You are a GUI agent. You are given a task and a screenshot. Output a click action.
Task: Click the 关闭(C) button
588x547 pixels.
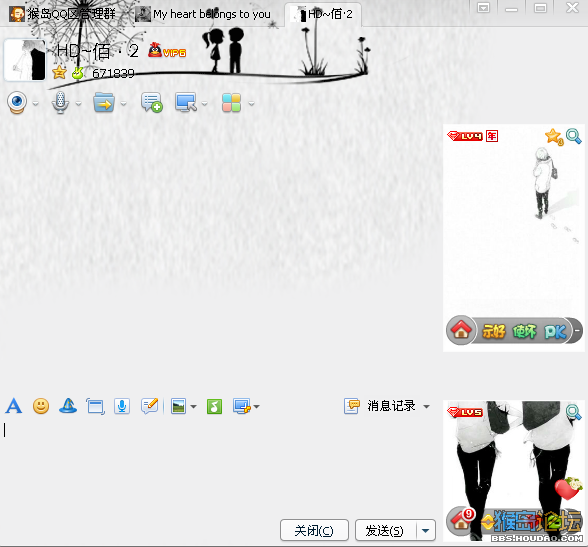click(314, 531)
